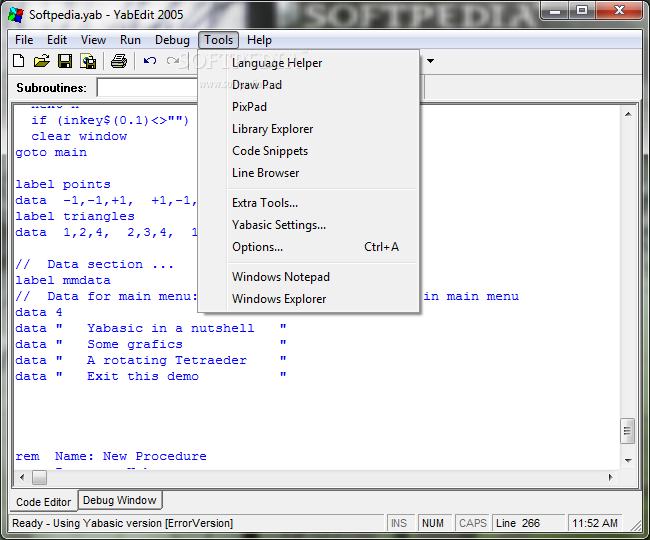Click the Undo arrow icon

150,61
